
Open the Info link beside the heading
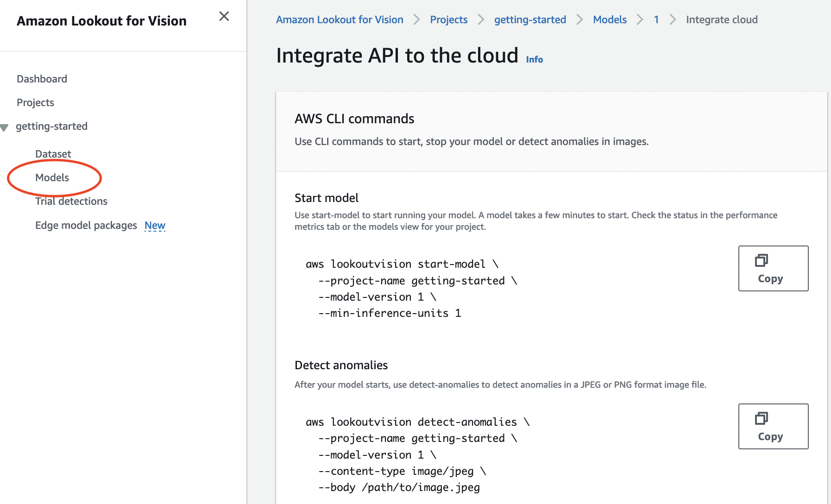[534, 59]
